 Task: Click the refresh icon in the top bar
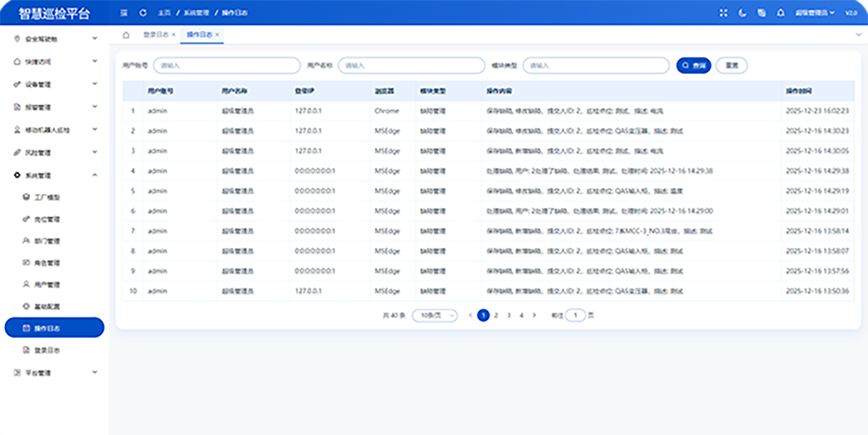pyautogui.click(x=143, y=12)
